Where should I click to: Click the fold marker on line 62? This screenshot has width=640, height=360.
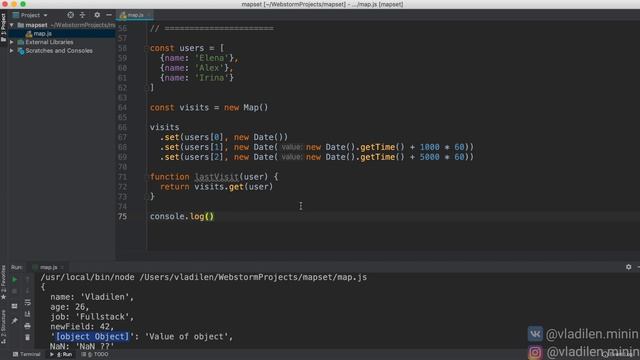[146, 88]
